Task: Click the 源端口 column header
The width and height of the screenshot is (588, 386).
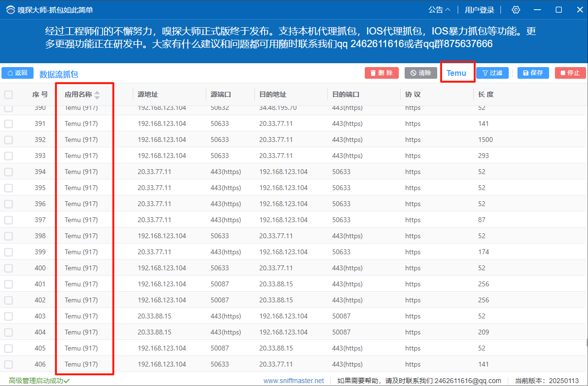Action: click(221, 95)
